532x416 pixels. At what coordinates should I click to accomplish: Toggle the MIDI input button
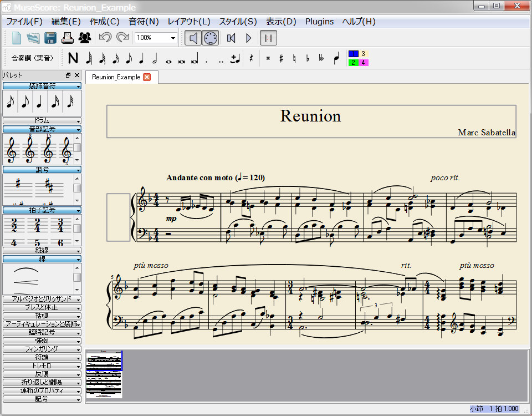click(x=211, y=38)
